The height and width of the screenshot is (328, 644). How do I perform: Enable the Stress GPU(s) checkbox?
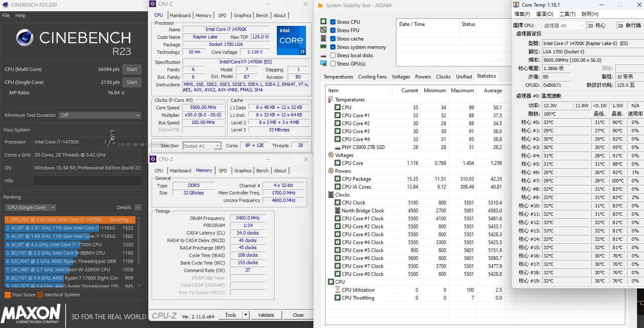click(x=333, y=63)
